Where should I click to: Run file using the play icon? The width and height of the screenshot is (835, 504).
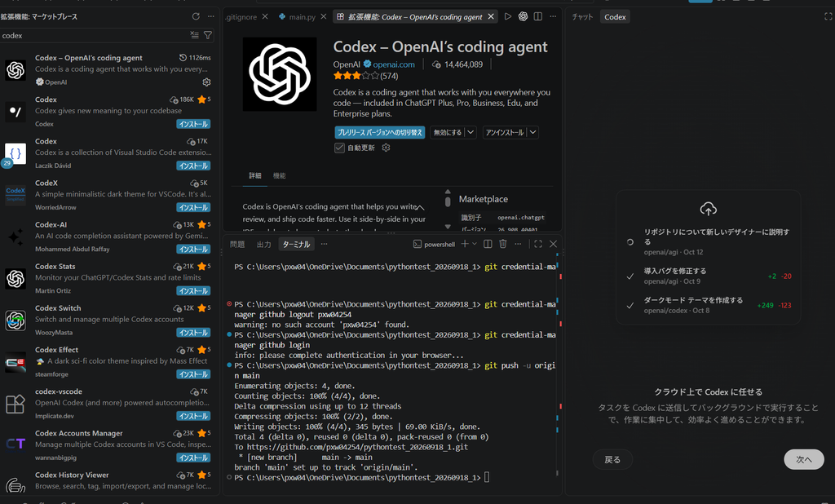click(508, 16)
